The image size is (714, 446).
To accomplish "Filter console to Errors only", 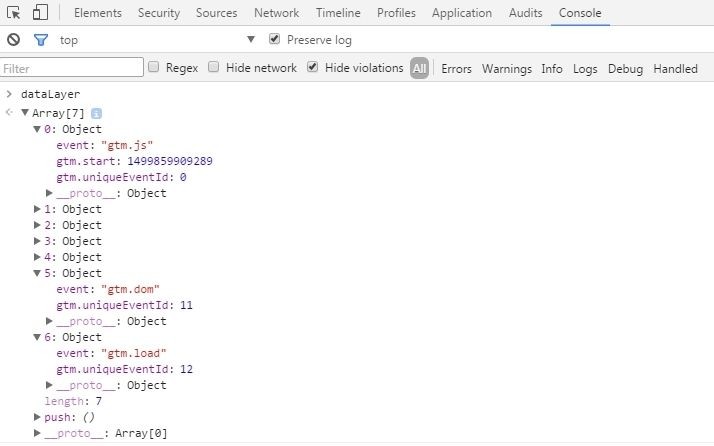I will click(x=456, y=69).
